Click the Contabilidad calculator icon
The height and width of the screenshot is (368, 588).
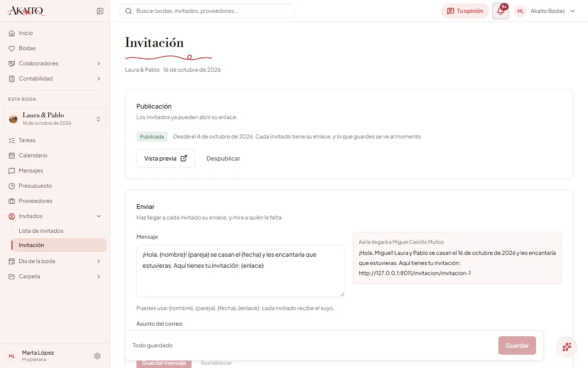12,79
